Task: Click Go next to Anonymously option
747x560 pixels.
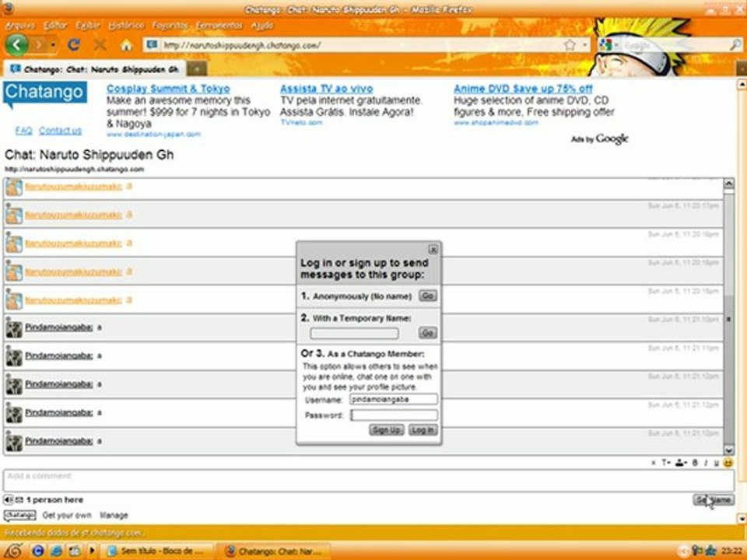Action: (x=427, y=296)
